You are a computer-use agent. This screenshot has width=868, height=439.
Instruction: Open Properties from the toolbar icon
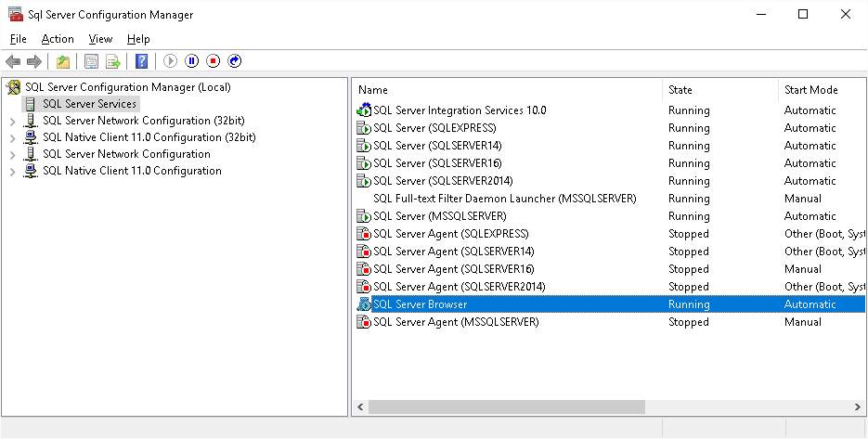point(91,61)
